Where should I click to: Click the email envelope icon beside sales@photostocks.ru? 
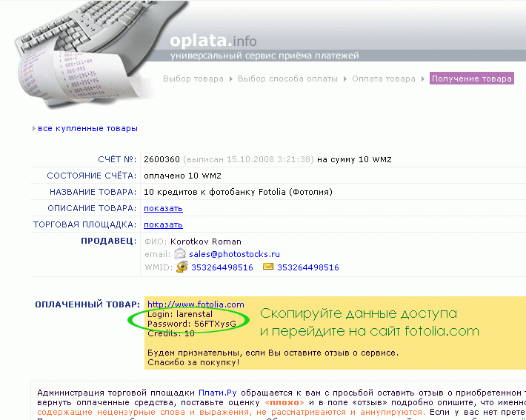pos(180,253)
